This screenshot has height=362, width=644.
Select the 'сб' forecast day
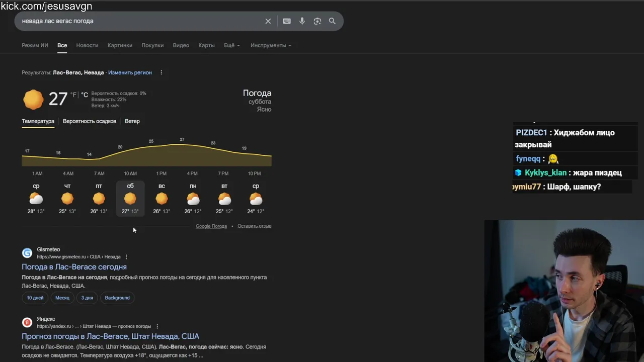(130, 199)
